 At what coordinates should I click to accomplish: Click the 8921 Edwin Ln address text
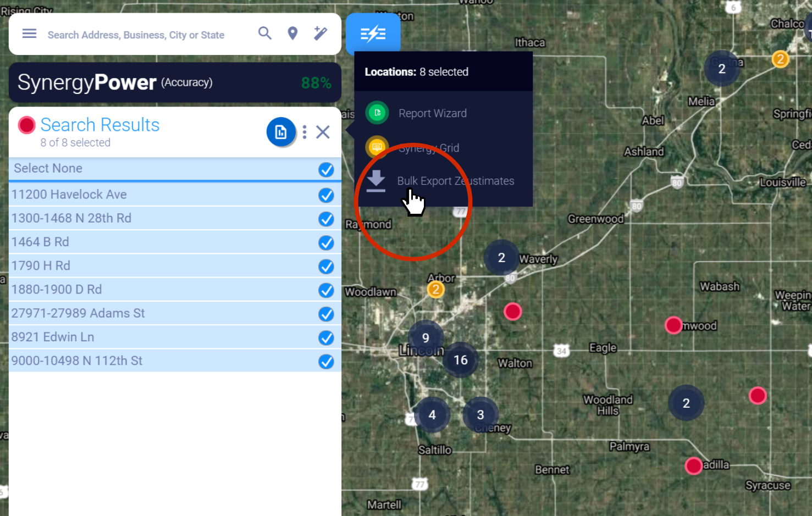pyautogui.click(x=53, y=337)
